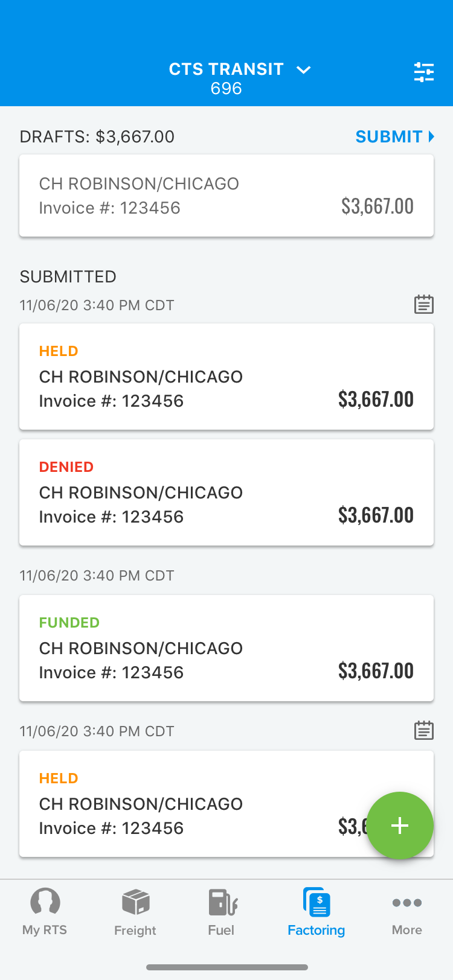Click the arrow next to SUBMIT
Screen dimensions: 453x980
pos(431,137)
